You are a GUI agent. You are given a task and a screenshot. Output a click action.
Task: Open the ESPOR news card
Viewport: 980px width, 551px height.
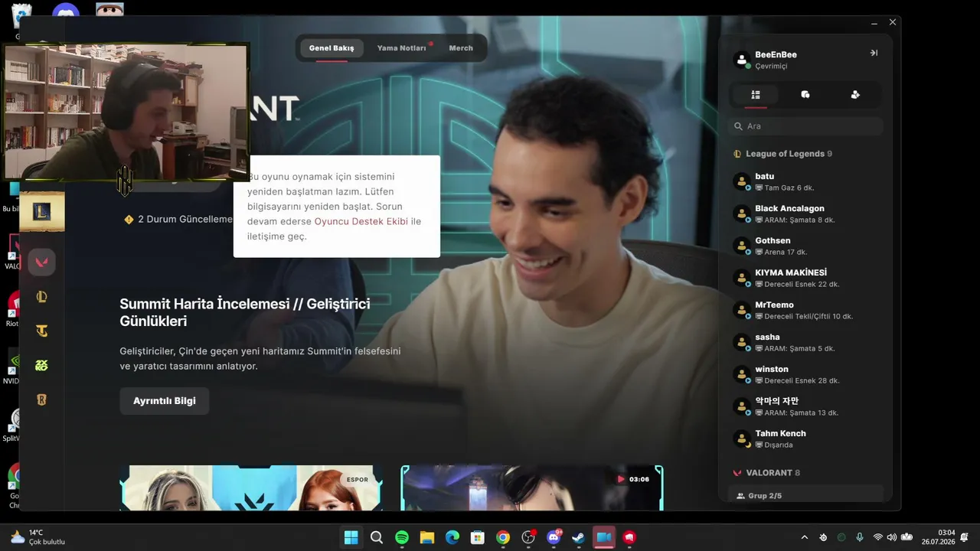(x=251, y=487)
